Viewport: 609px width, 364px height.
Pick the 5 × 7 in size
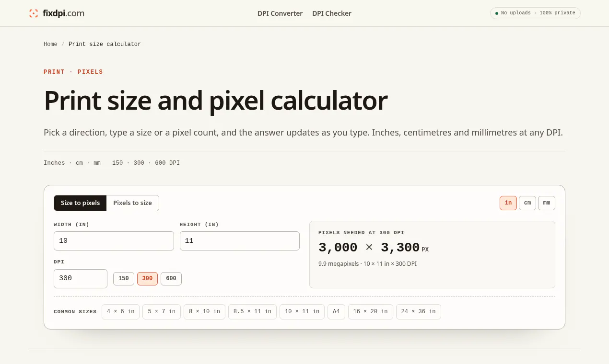click(x=162, y=312)
